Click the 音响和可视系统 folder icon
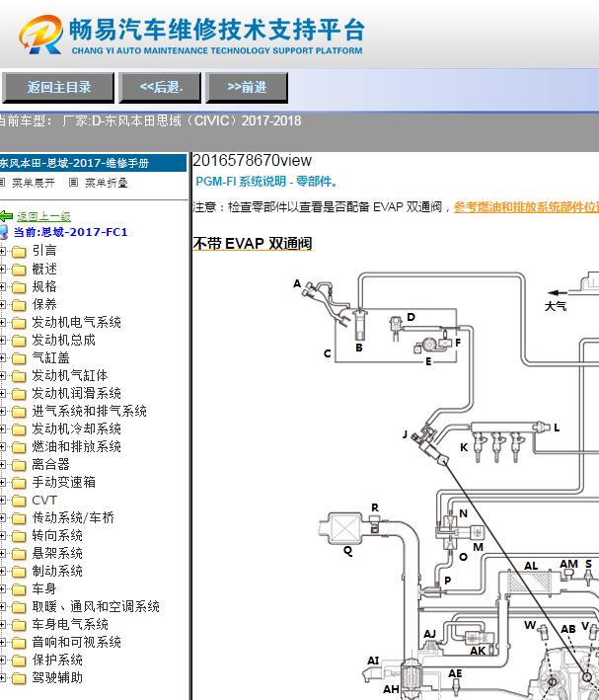 [19, 643]
